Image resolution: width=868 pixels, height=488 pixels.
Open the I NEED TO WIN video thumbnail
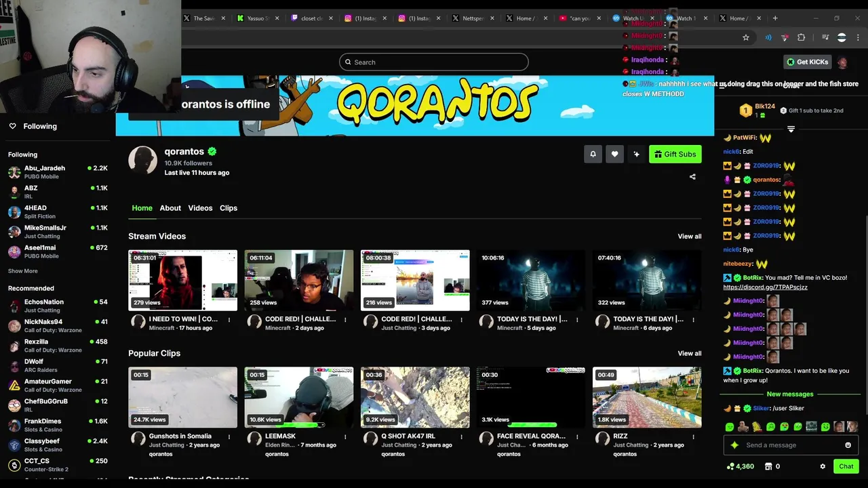183,281
